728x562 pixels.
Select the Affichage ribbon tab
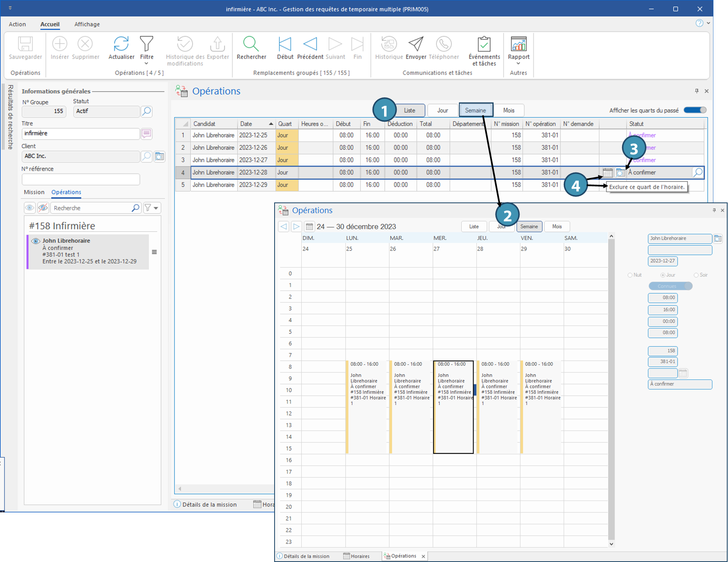87,24
